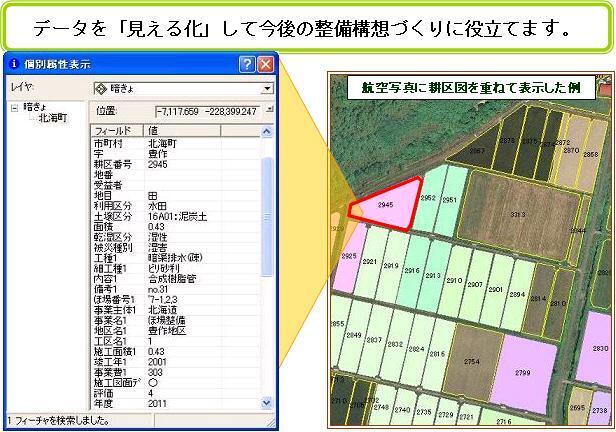Select the 細工種1 row value ビリ砂利
616x432 pixels.
point(164,269)
